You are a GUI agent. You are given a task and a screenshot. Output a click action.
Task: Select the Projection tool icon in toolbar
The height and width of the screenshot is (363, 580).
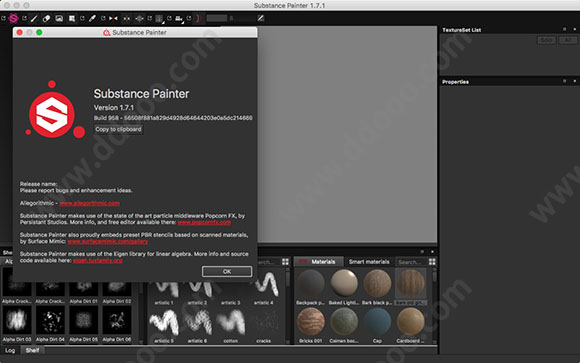coord(59,18)
